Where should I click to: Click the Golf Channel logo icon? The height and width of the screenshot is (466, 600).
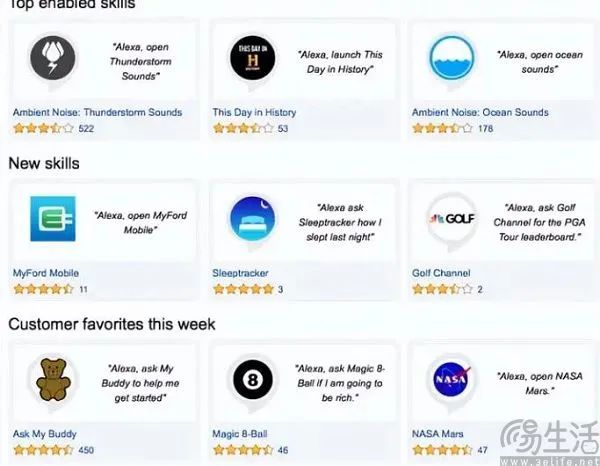coord(452,219)
